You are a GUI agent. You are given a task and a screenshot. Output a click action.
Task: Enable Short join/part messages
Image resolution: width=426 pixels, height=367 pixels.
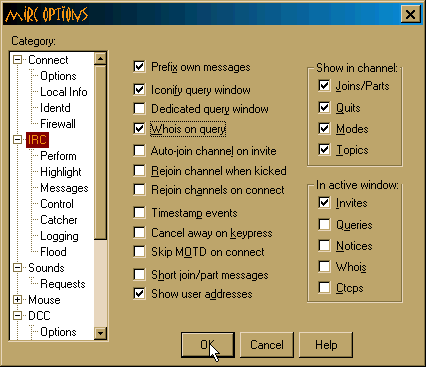(x=139, y=275)
